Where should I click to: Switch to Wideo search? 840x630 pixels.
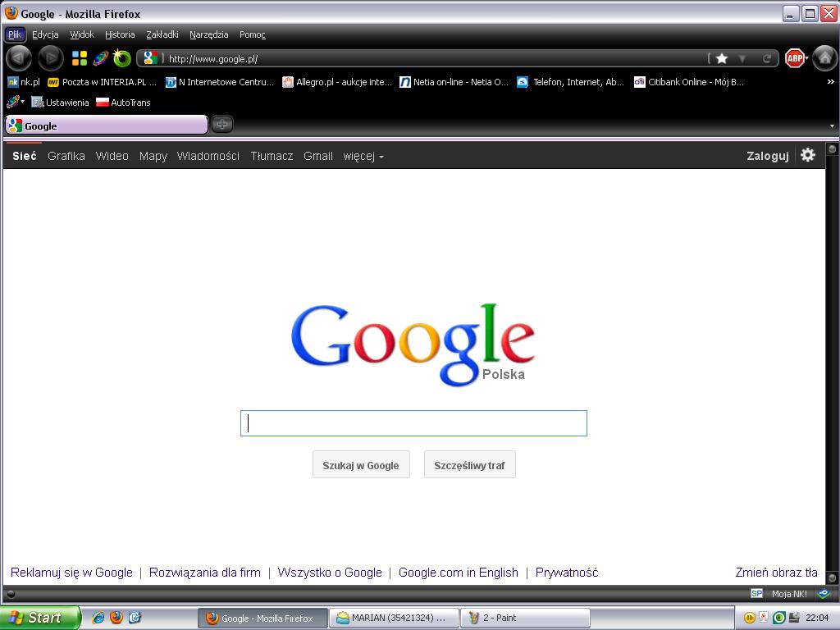click(x=112, y=156)
